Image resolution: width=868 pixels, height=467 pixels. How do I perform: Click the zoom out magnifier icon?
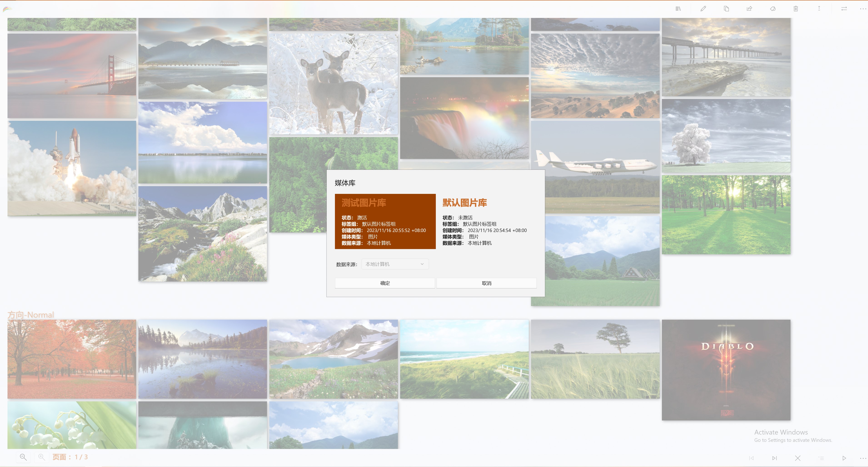[x=23, y=457]
